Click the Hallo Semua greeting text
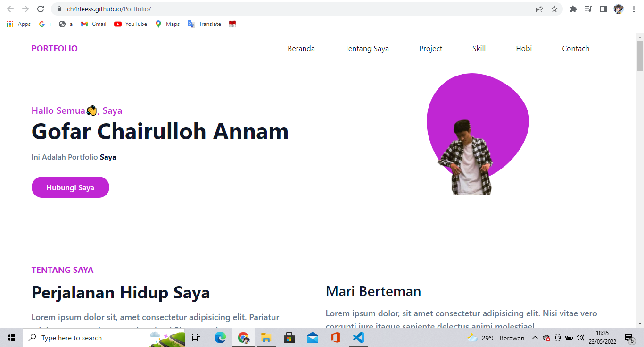 tap(77, 110)
